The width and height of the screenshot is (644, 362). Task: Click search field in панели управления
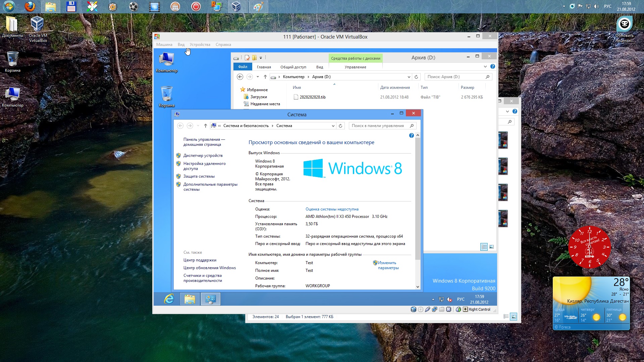coord(382,126)
